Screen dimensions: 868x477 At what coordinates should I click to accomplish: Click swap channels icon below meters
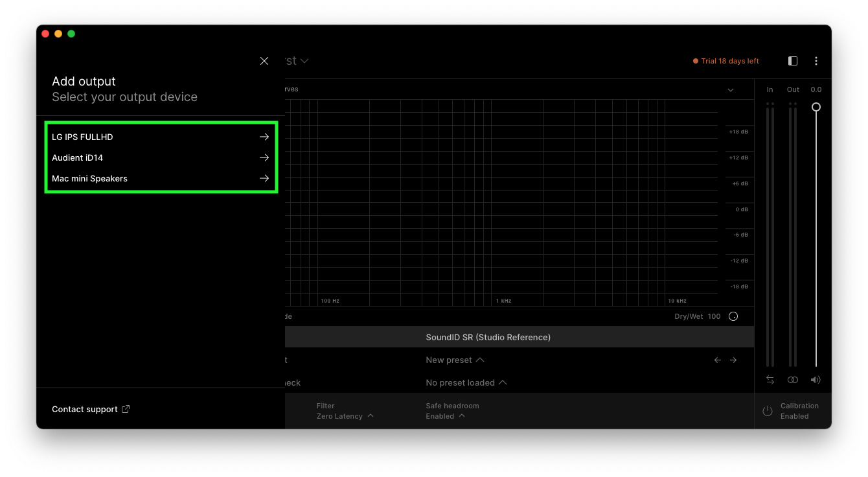[x=770, y=380]
